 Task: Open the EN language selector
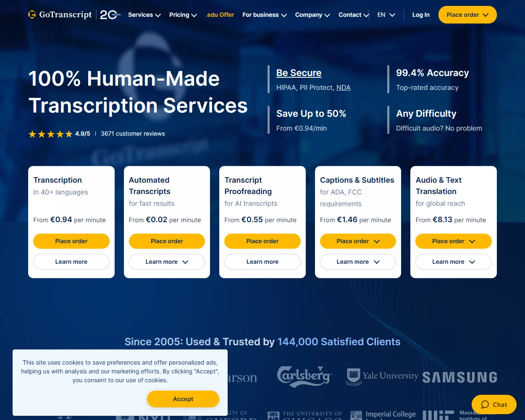point(386,14)
